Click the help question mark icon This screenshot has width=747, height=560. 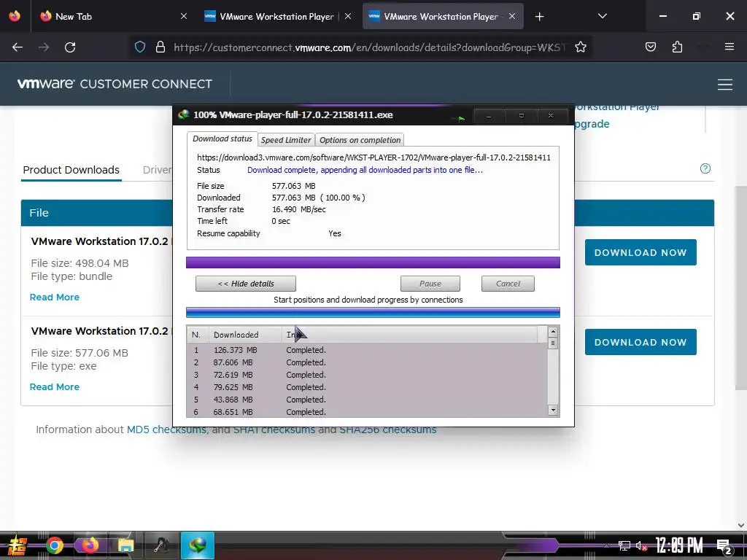(x=705, y=168)
